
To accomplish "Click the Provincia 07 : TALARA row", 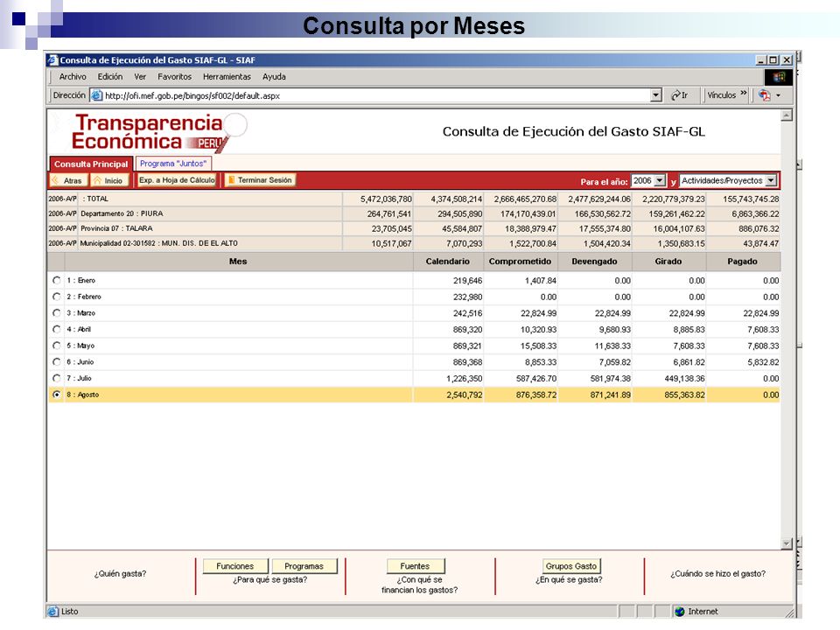I will 414,228.
